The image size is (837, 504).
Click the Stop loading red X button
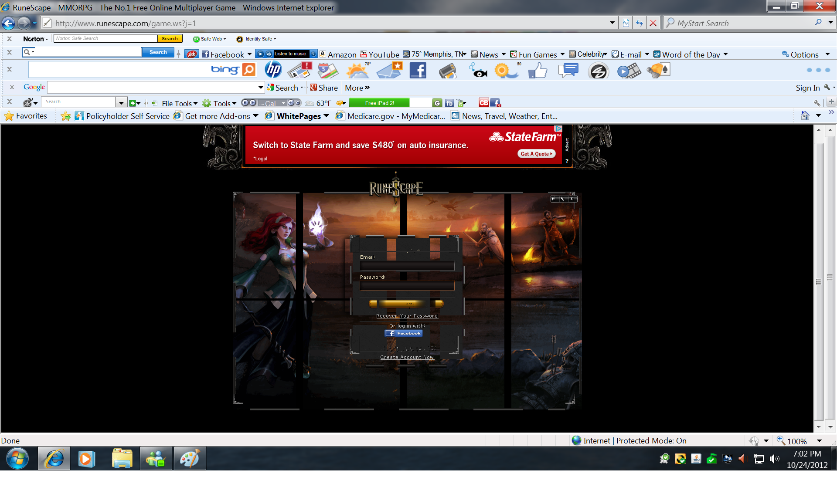(x=653, y=23)
